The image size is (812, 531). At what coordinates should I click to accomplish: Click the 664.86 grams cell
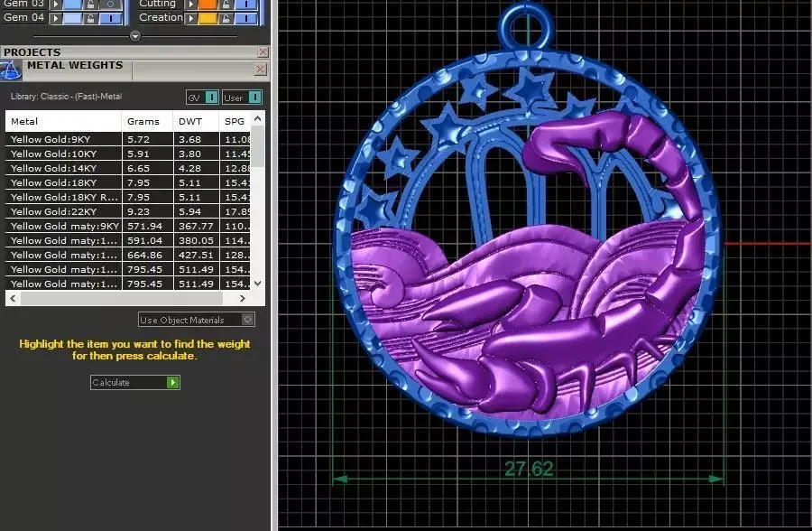click(148, 256)
